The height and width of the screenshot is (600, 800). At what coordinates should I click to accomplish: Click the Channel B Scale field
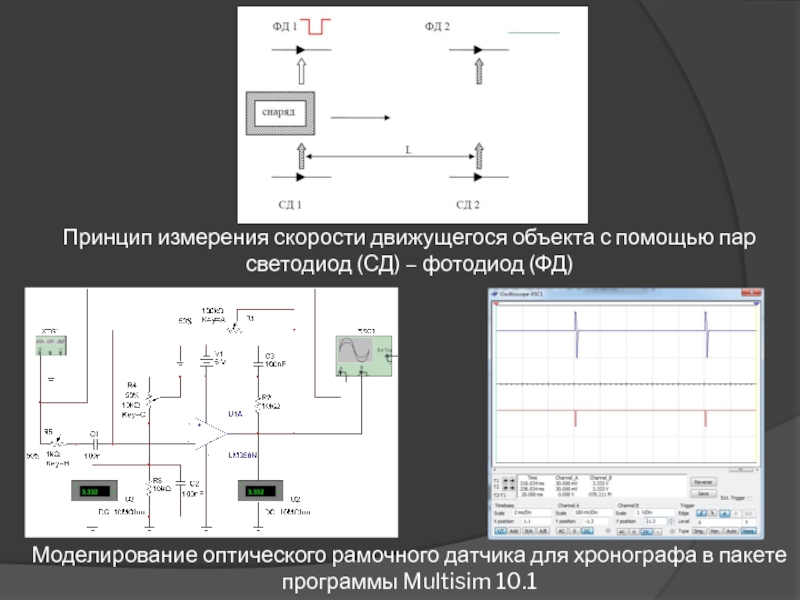(655, 512)
